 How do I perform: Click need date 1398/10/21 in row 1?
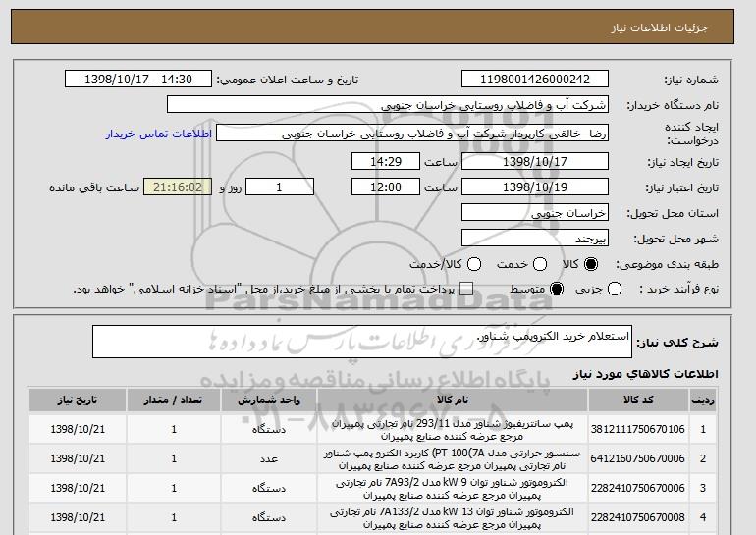coord(78,429)
